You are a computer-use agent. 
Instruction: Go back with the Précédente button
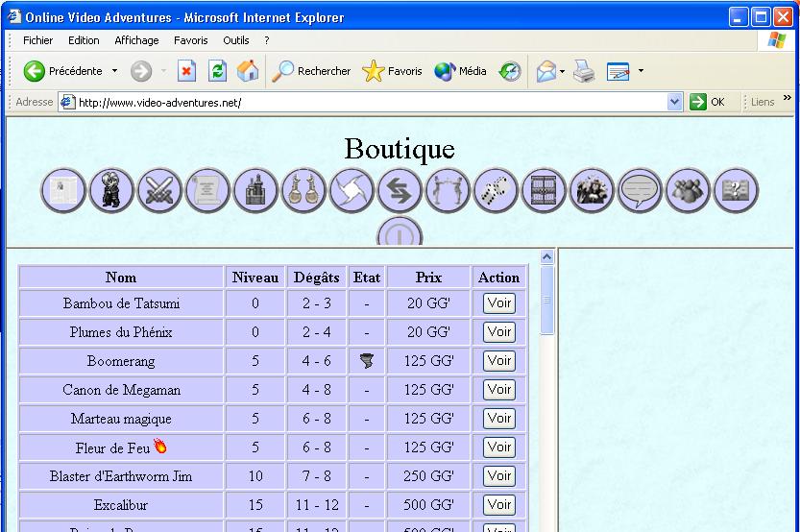click(x=62, y=71)
